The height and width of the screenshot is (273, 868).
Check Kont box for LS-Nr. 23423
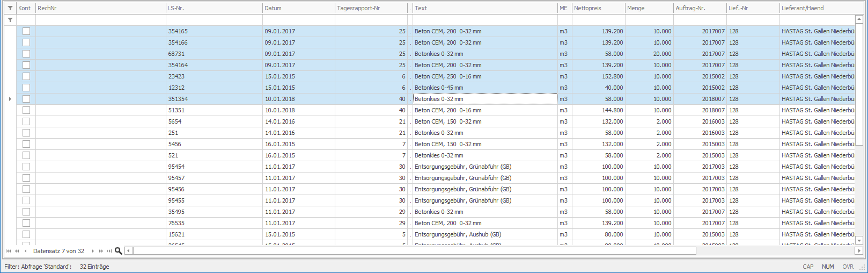point(26,76)
